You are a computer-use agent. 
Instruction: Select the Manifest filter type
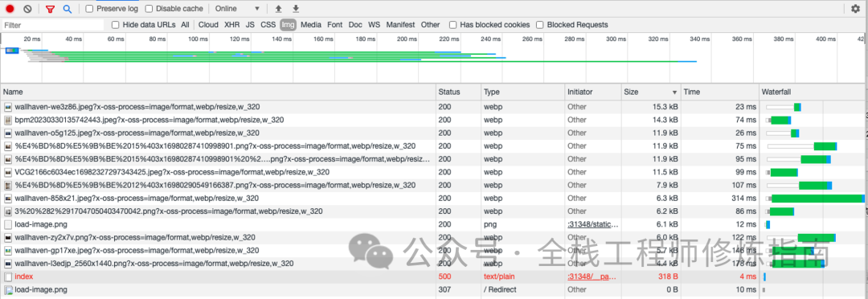[400, 25]
